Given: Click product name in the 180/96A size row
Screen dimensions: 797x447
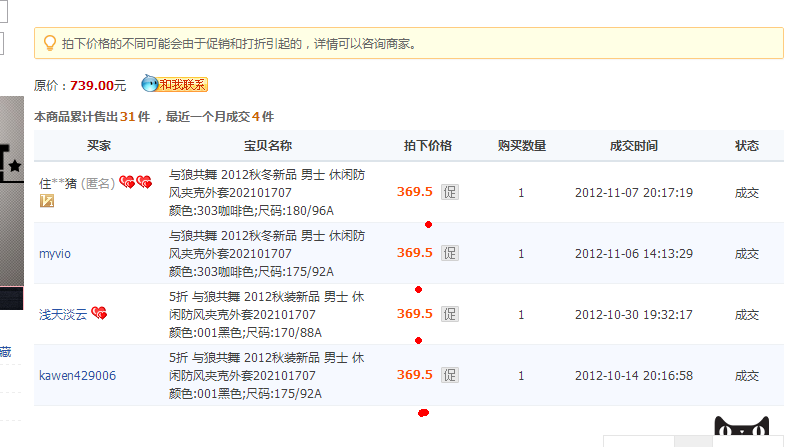Looking at the screenshot, I should point(267,183).
